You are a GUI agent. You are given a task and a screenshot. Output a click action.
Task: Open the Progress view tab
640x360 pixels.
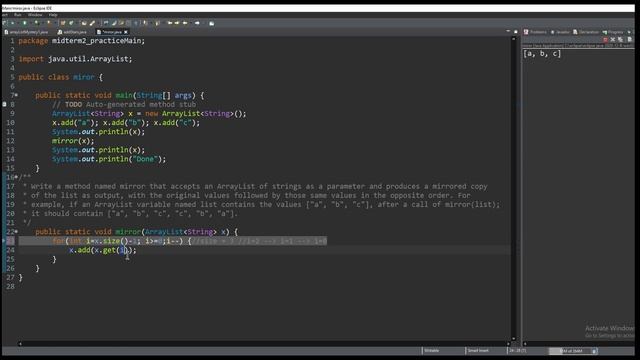click(x=613, y=32)
